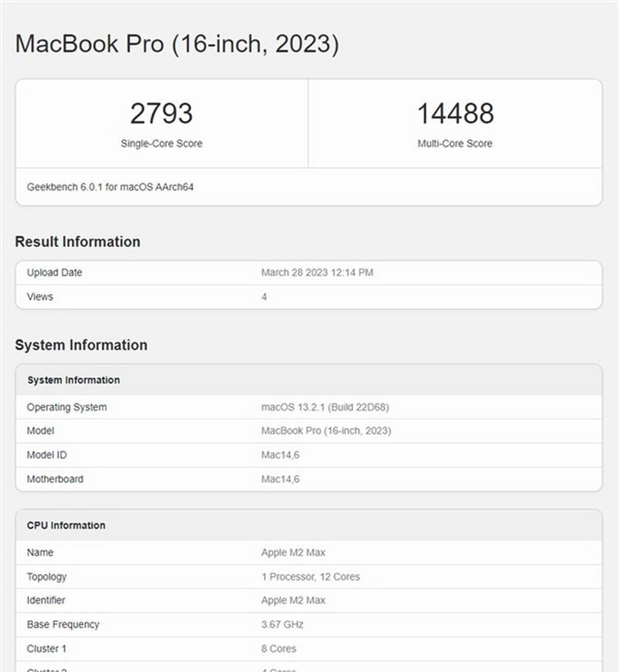The height and width of the screenshot is (672, 619).
Task: Click the CPU Information table header
Action: pyautogui.click(x=309, y=525)
